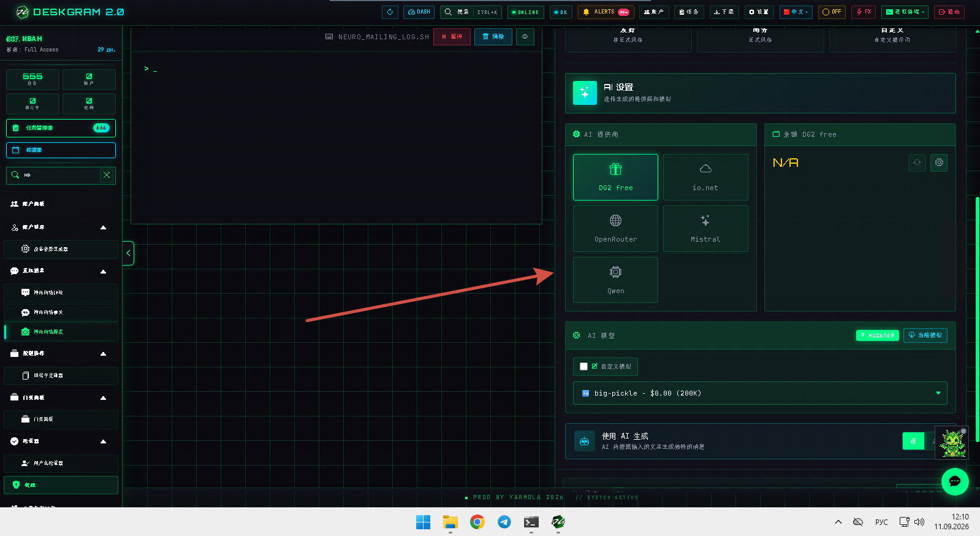Open the gear settings icon in DG2 free balance panel
Image resolution: width=980 pixels, height=536 pixels.
pos(939,163)
